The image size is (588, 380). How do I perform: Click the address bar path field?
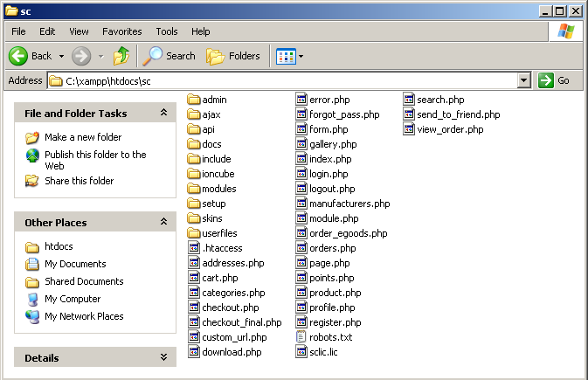(x=280, y=80)
